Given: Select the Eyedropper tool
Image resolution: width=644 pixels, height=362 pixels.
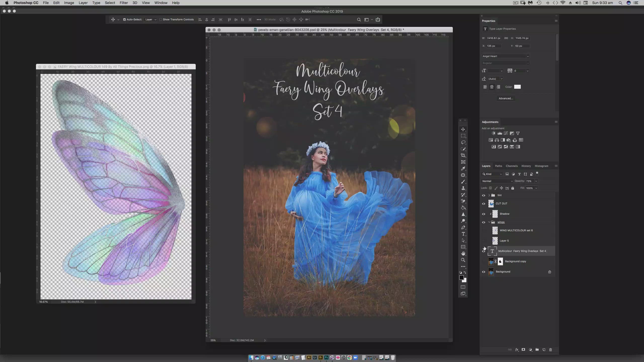Looking at the screenshot, I should click(x=463, y=169).
